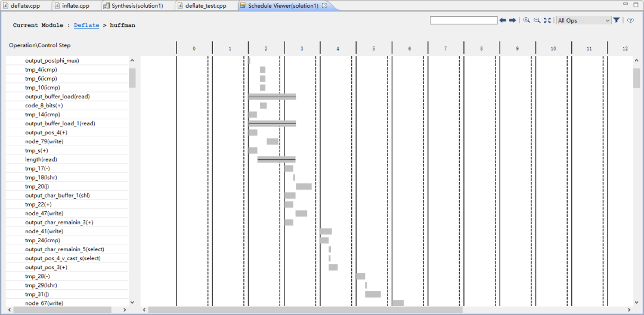Screen dimensions: 644x315
Task: Select the output_buffer_load(read) operation row
Action: click(x=57, y=97)
